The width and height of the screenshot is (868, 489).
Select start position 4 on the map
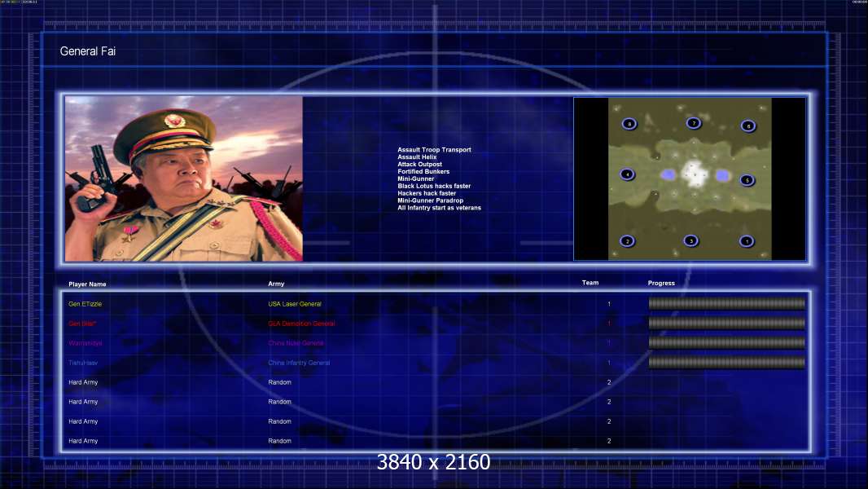(x=627, y=174)
